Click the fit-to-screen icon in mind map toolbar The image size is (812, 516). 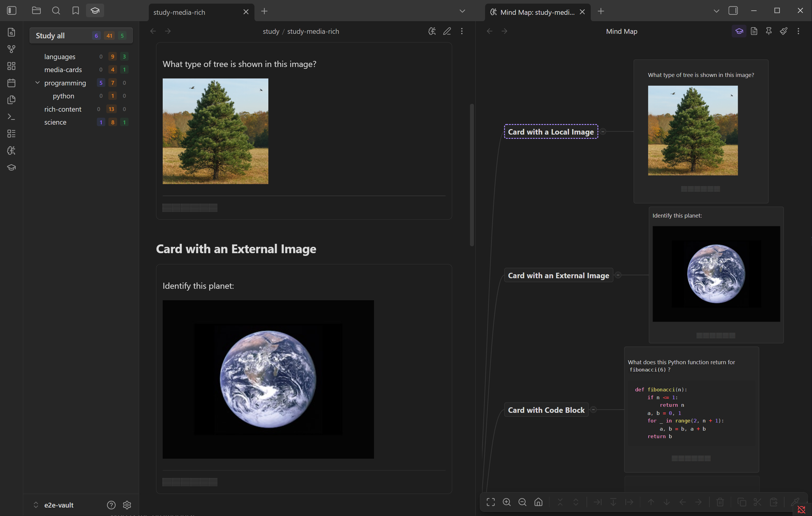(491, 502)
